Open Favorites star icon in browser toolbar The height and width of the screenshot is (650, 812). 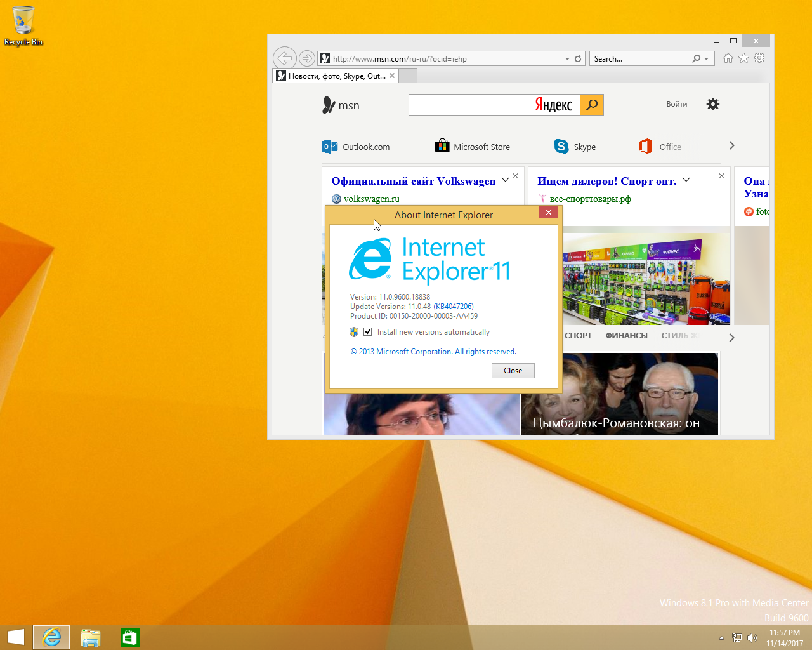743,58
